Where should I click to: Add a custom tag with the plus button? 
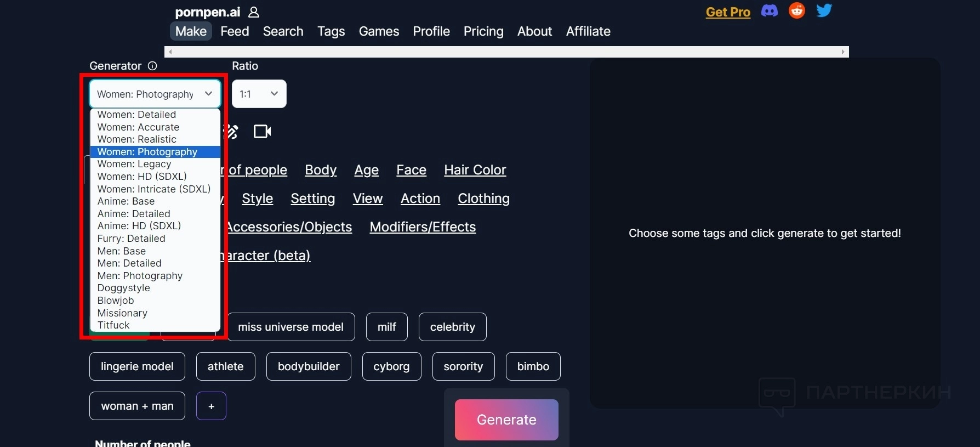[x=211, y=406]
